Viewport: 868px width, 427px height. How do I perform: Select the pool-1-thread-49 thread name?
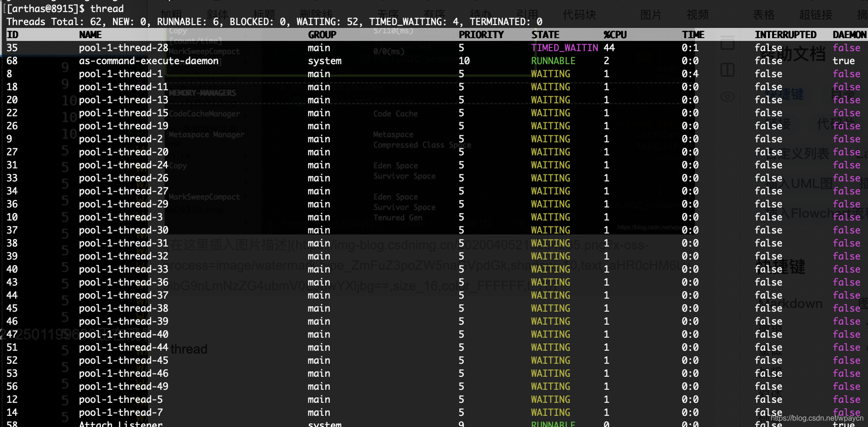tap(124, 387)
